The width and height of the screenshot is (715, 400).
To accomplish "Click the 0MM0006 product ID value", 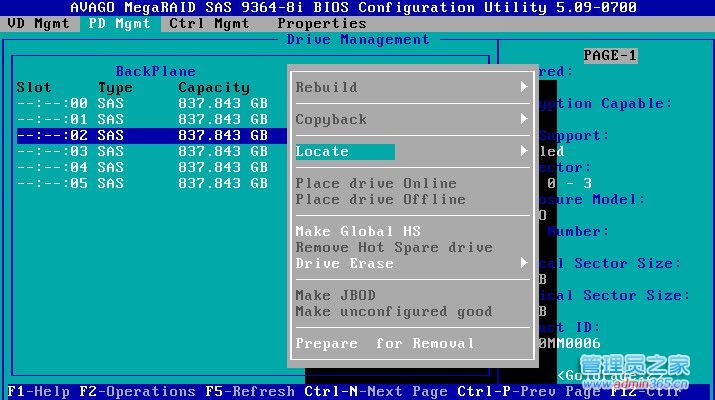I will 570,343.
